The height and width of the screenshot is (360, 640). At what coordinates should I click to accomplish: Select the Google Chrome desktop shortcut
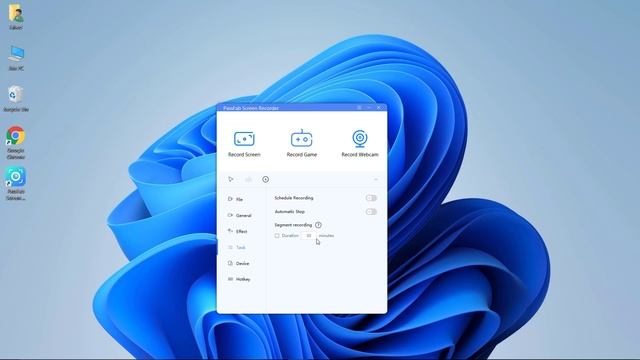click(16, 142)
